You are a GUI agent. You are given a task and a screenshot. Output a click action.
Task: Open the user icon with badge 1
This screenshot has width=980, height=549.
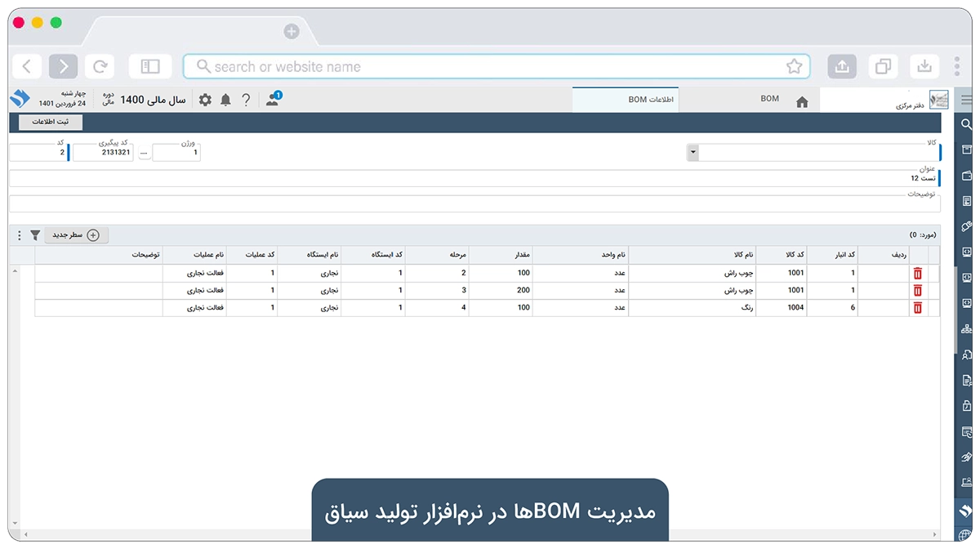click(x=274, y=100)
